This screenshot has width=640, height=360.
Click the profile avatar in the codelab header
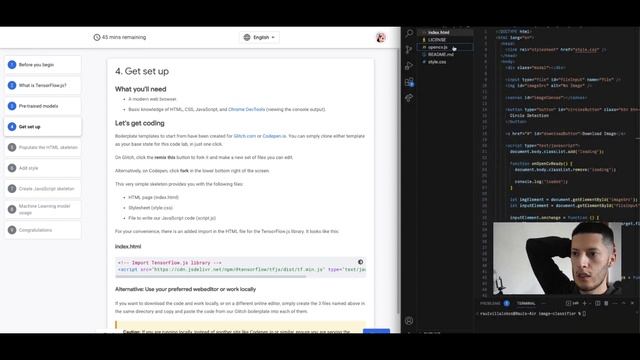[380, 38]
